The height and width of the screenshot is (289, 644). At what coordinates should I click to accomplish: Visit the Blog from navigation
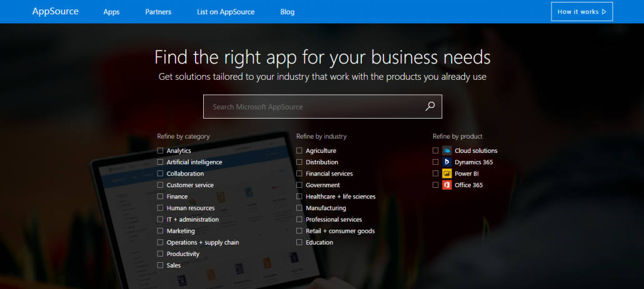click(x=288, y=12)
